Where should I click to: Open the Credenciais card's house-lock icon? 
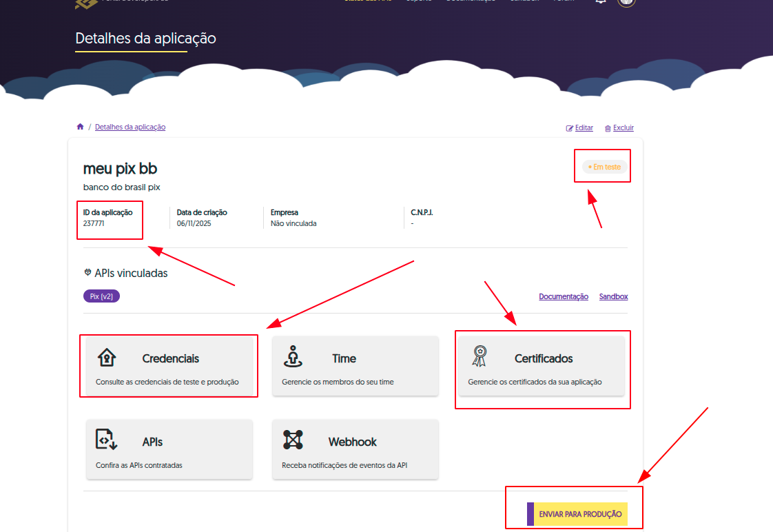tap(107, 358)
